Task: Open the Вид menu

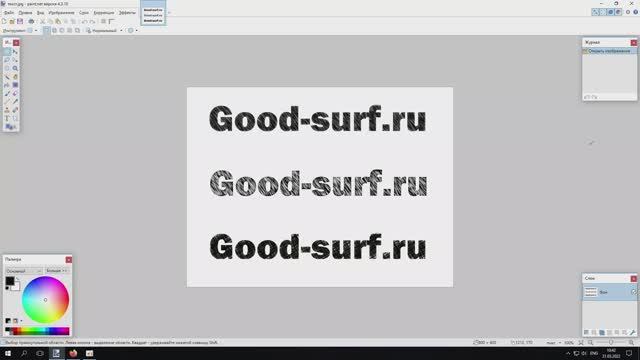Action: (40, 13)
